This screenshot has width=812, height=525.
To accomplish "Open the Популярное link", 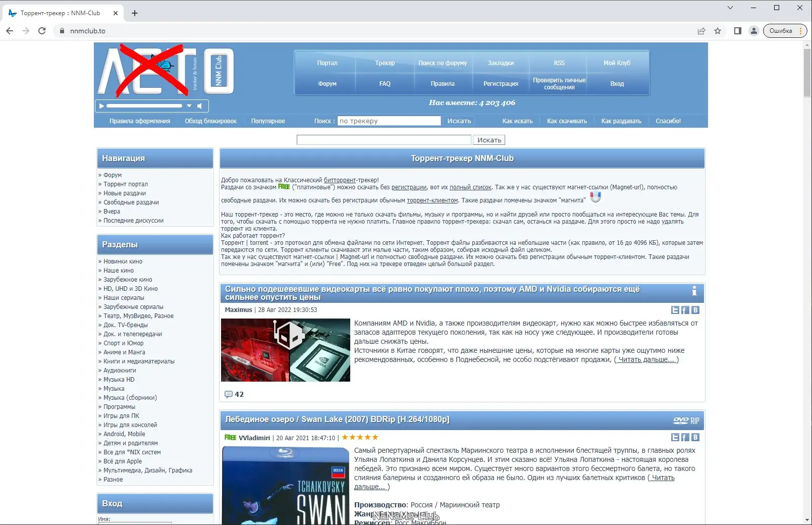I will click(x=268, y=121).
